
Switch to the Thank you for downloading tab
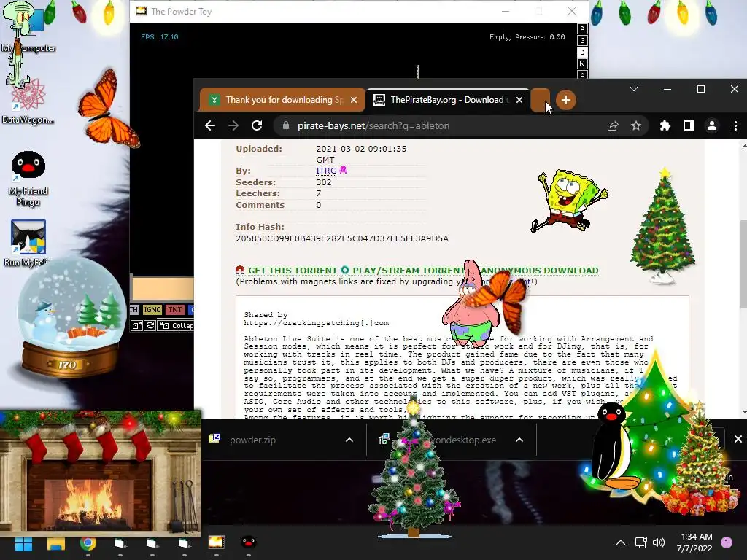[x=282, y=100]
